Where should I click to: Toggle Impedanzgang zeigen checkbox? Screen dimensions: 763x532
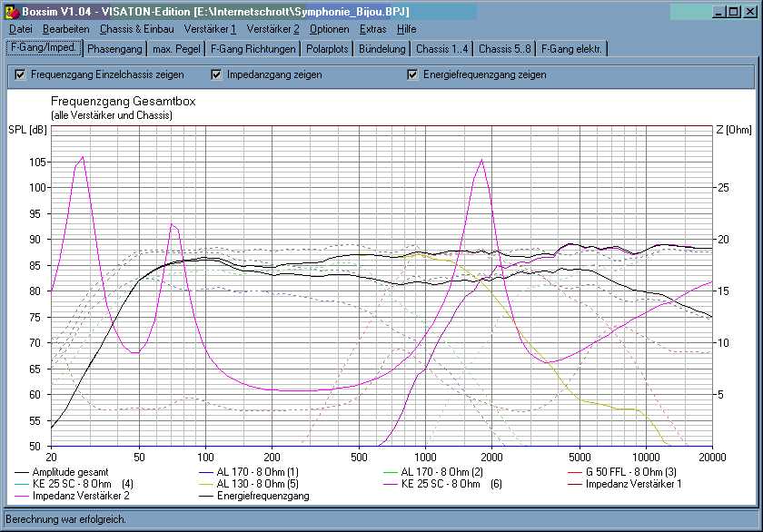tap(216, 74)
